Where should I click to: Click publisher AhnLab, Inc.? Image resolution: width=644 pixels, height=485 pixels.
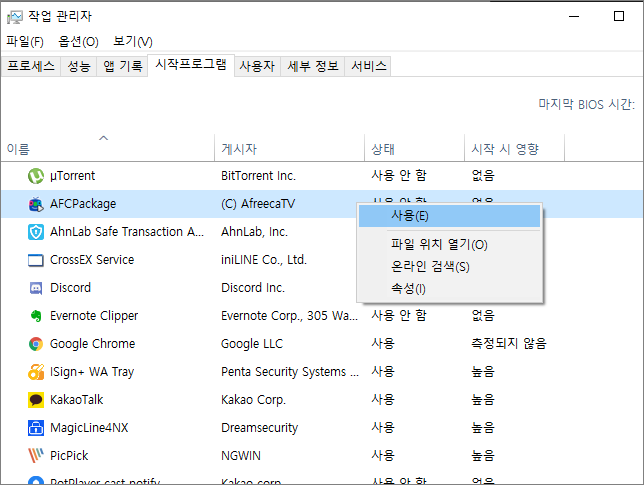[x=254, y=232]
